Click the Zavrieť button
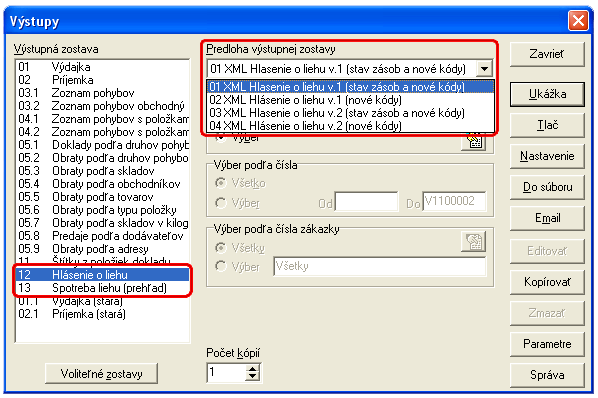 pyautogui.click(x=547, y=54)
